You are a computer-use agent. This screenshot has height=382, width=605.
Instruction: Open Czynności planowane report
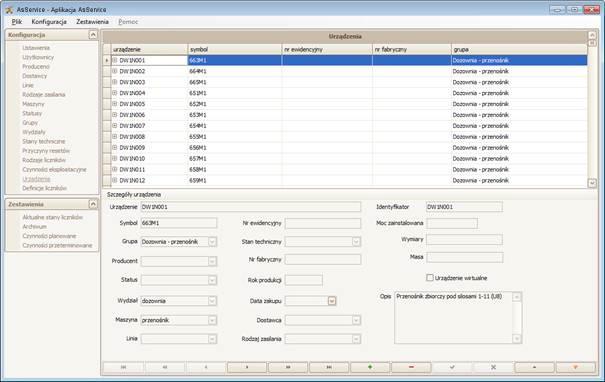pos(49,236)
